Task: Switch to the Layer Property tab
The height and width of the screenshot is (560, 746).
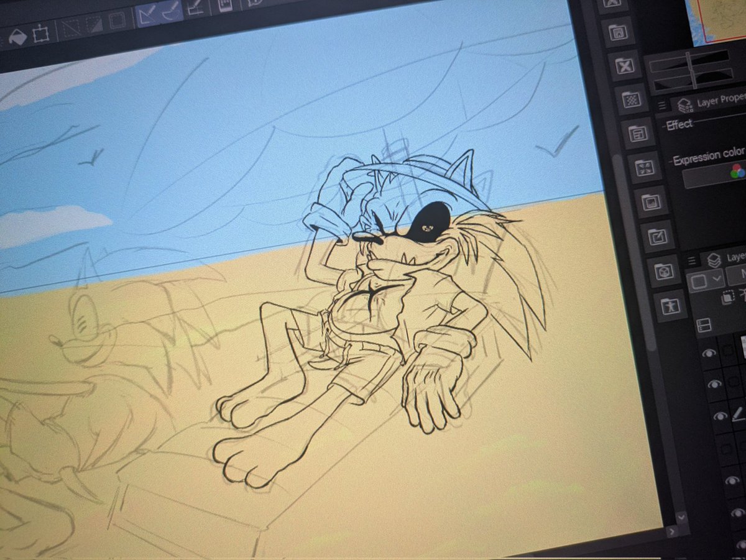Action: (x=712, y=102)
